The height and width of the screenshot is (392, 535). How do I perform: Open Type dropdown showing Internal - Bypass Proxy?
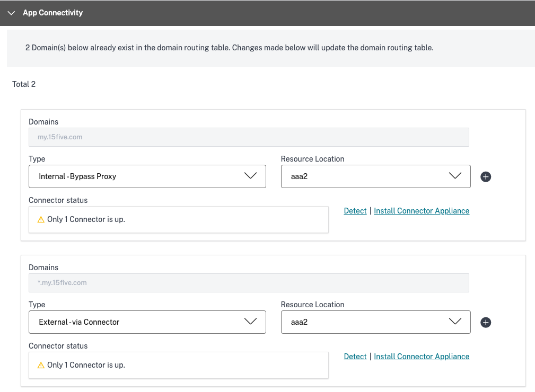click(x=147, y=176)
